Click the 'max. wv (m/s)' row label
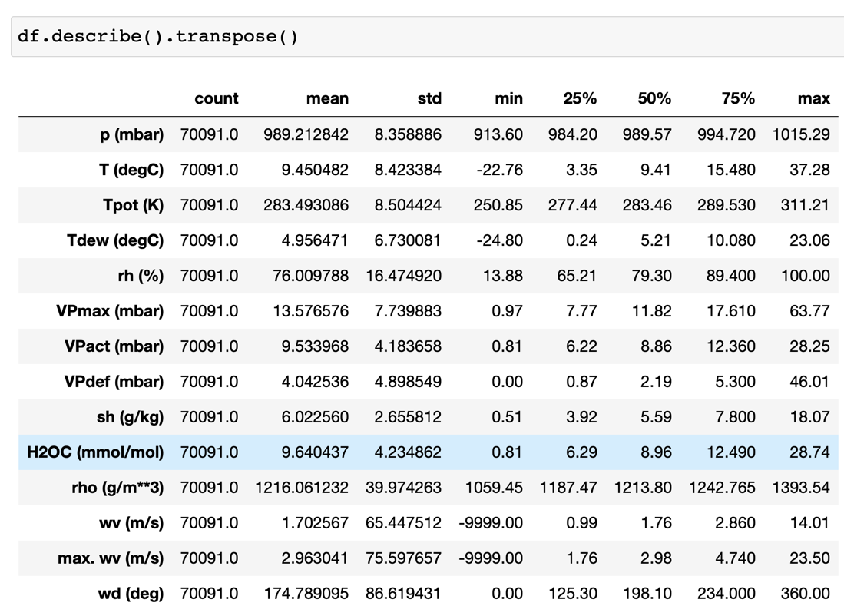 111,558
